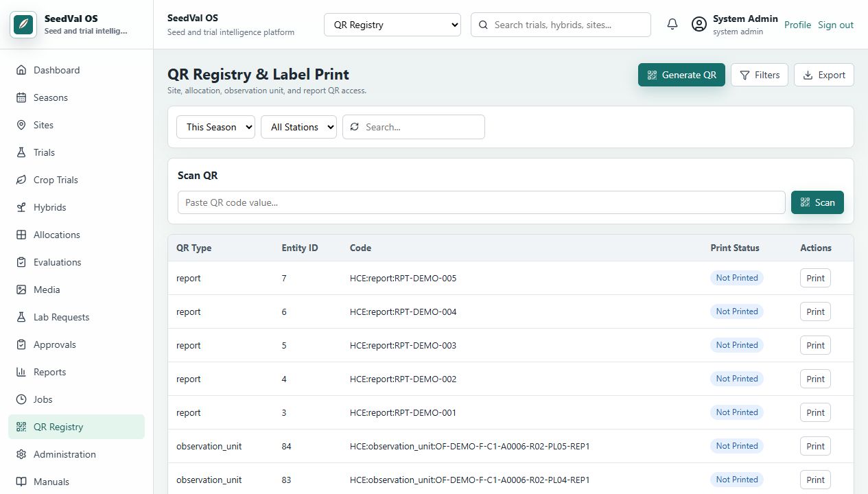Image resolution: width=868 pixels, height=494 pixels.
Task: Click the SeedVal OS leaf logo
Action: click(x=23, y=25)
